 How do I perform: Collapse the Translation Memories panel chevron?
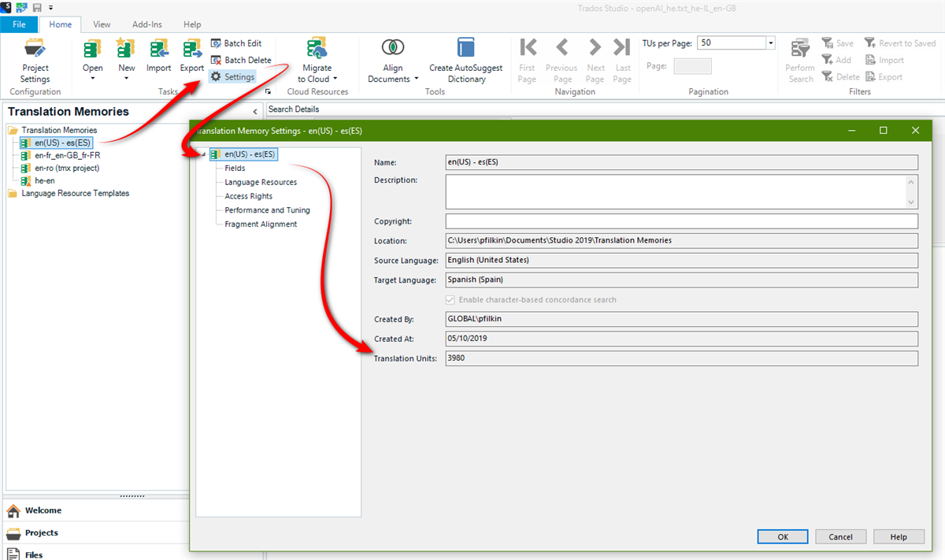pyautogui.click(x=255, y=113)
